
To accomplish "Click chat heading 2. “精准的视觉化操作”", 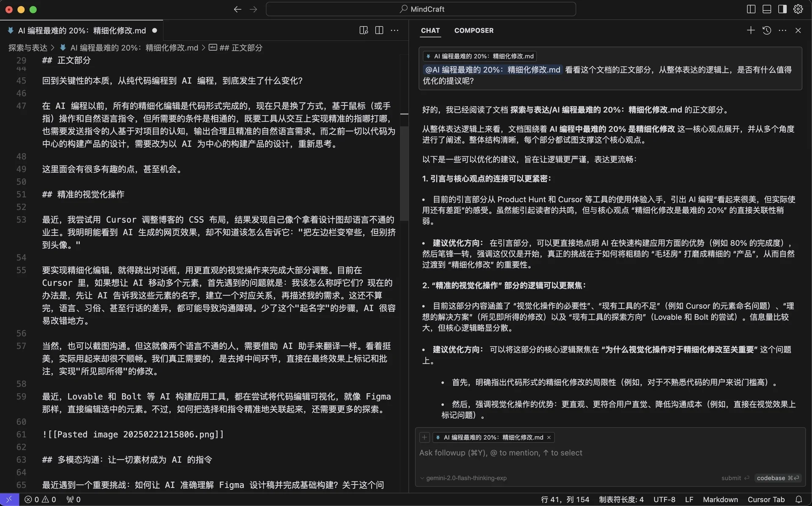I will pyautogui.click(x=504, y=286).
